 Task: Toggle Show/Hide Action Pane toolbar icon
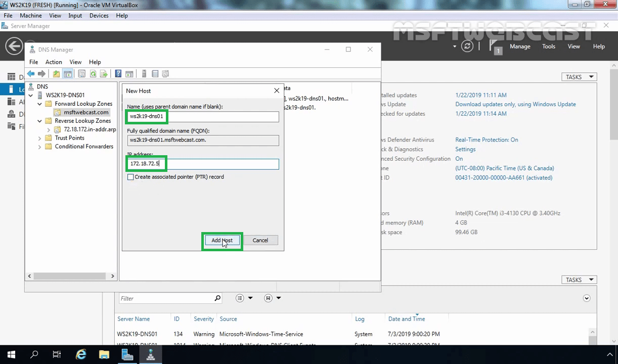pos(129,74)
